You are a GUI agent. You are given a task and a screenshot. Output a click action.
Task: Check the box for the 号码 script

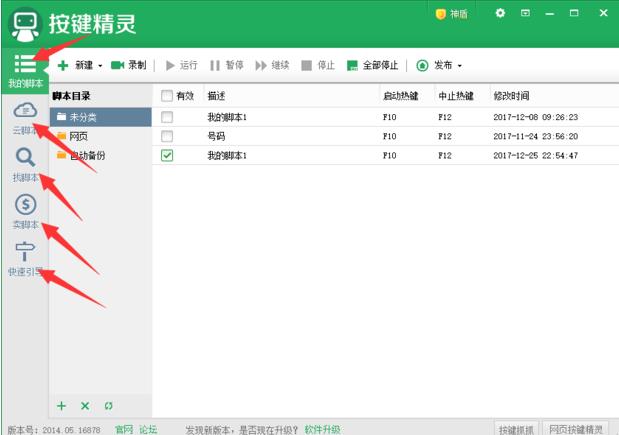tap(167, 136)
